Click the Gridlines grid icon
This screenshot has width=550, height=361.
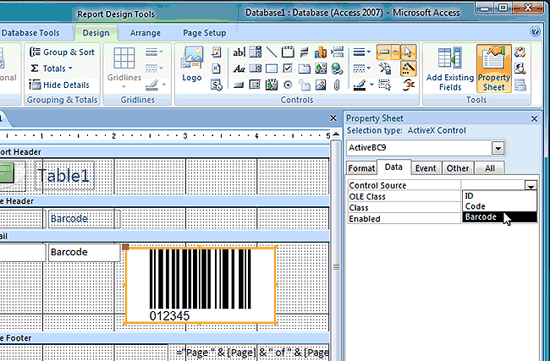coord(124,58)
